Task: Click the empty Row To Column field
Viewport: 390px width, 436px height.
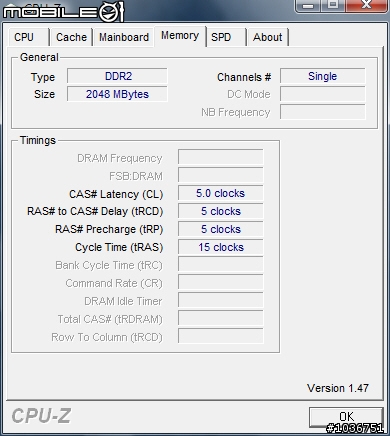Action: tap(221, 337)
